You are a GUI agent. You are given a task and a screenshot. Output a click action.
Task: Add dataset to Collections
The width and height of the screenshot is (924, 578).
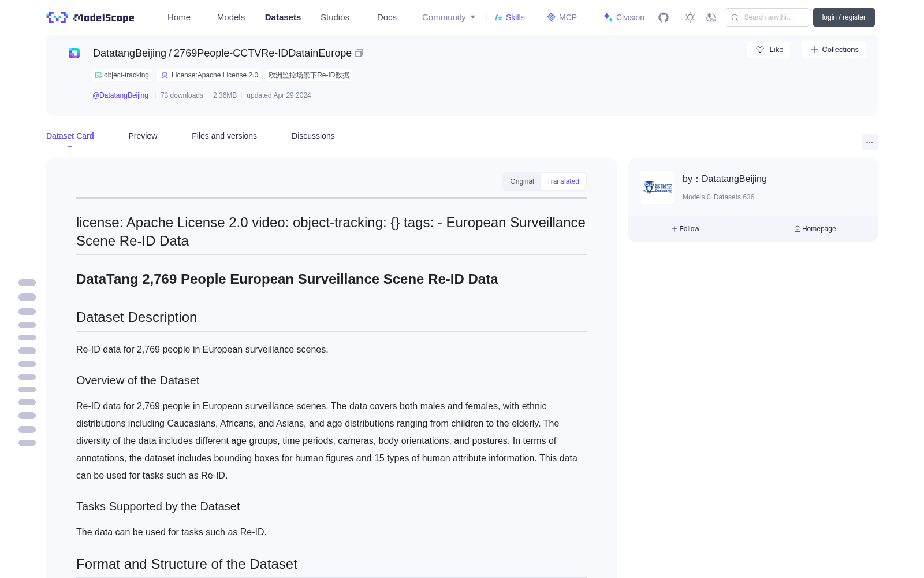click(x=834, y=50)
